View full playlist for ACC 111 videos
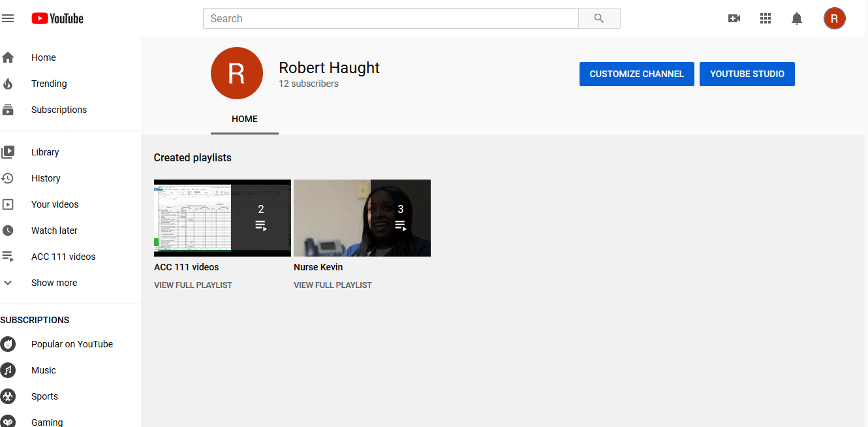 [193, 285]
